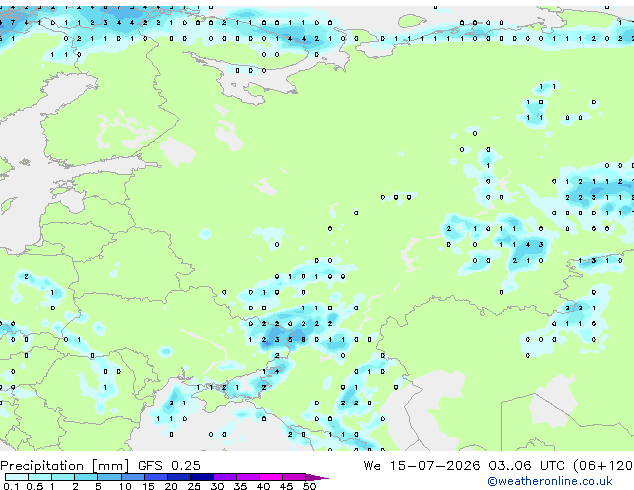This screenshot has height=490, width=634.
Task: Click the 1–2 mm legend swatch
Action: pyautogui.click(x=63, y=477)
